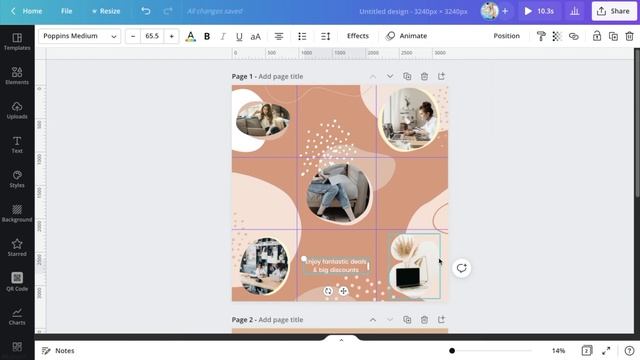Enter fullscreen presentation mode
The height and width of the screenshot is (360, 640).
click(607, 351)
